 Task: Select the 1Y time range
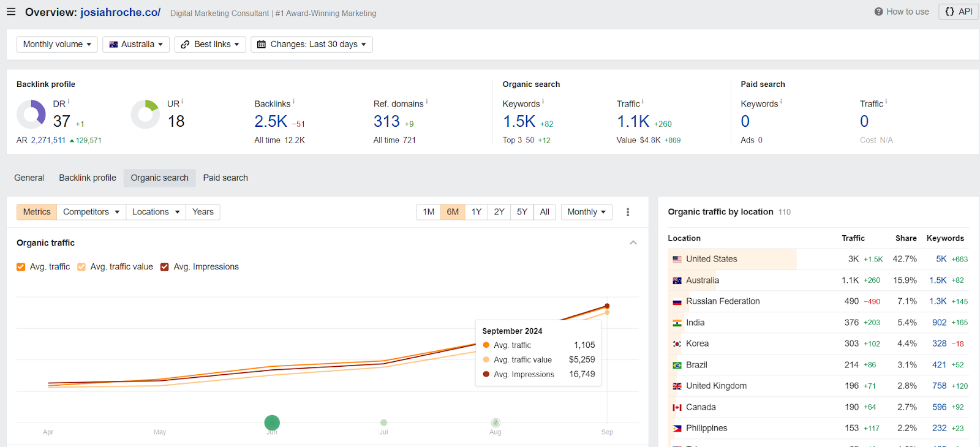[x=476, y=212]
